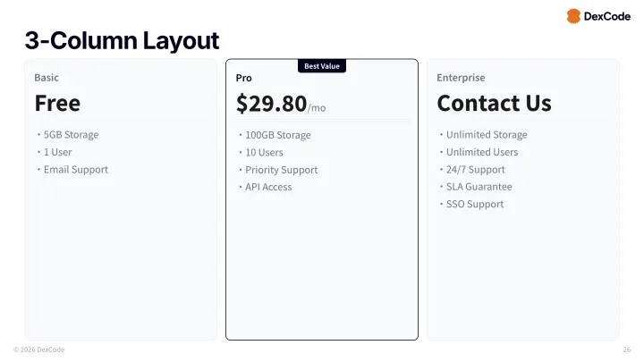Select the Basic plan label
Screen dimensions: 644x362
(x=47, y=78)
